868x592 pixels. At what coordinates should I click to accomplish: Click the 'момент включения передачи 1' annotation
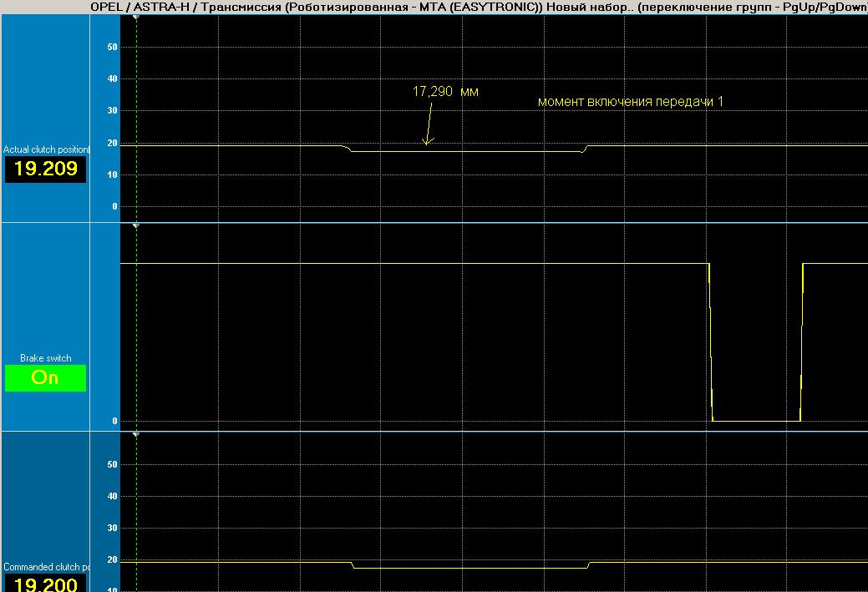click(x=631, y=102)
